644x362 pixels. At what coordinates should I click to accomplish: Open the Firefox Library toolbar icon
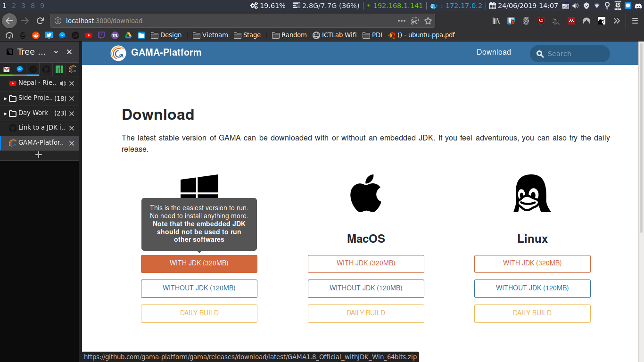click(495, 21)
